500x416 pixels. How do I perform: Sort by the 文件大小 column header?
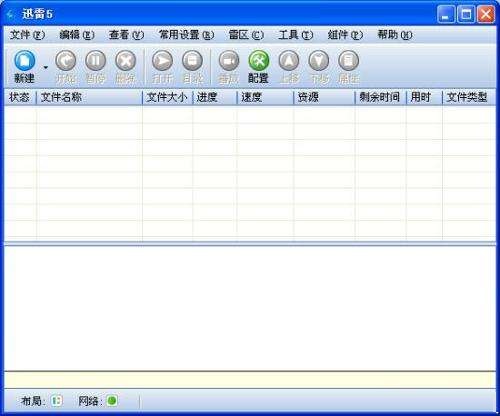coord(168,97)
